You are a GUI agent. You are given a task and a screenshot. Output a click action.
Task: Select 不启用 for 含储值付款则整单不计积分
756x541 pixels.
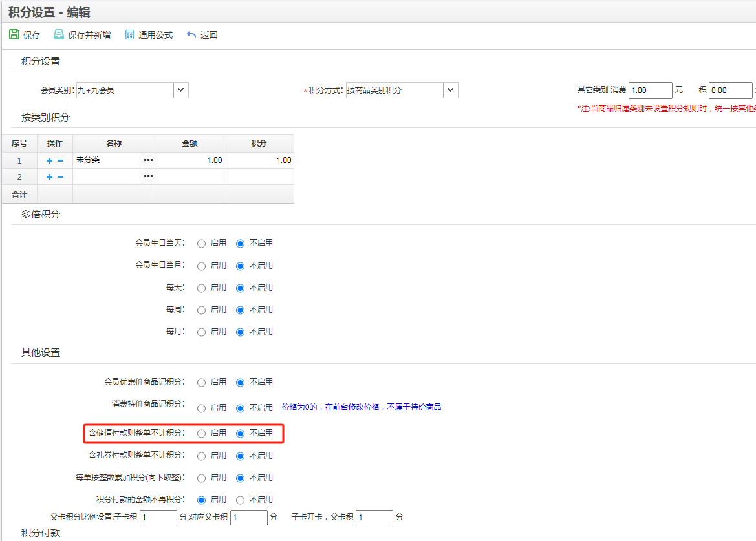tap(240, 434)
